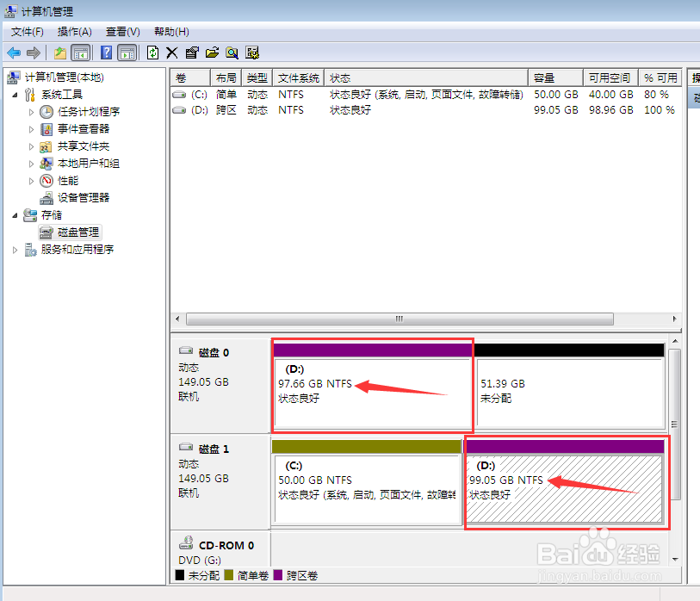Click the disk map vertical scrollbar thumb
Screen dimensions: 700x601
coord(675,424)
